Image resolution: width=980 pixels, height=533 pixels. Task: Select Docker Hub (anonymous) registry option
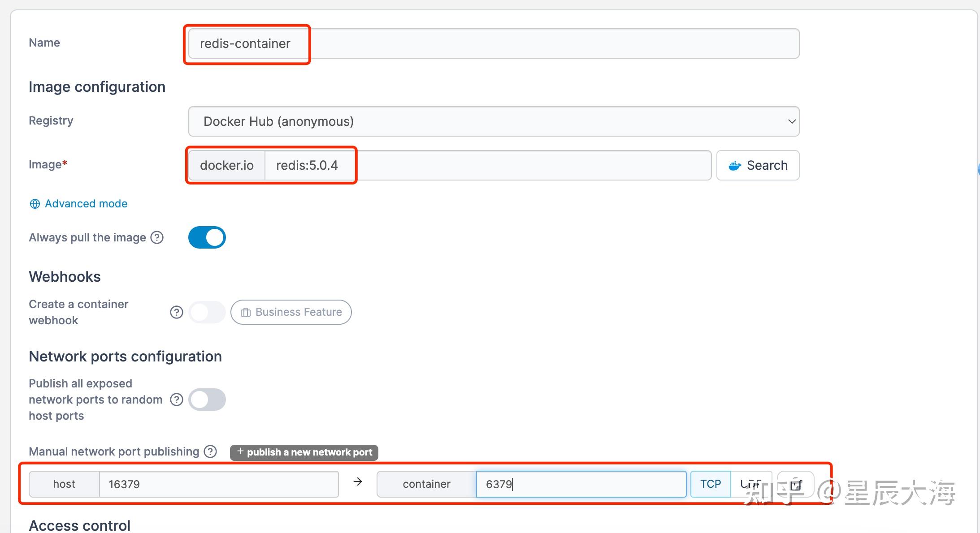point(278,121)
